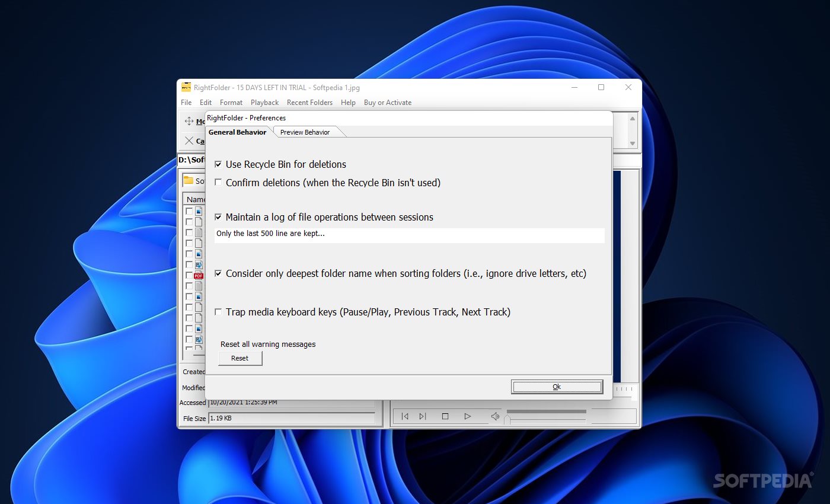The width and height of the screenshot is (830, 504).
Task: Jump to previous track in player
Action: click(x=405, y=416)
